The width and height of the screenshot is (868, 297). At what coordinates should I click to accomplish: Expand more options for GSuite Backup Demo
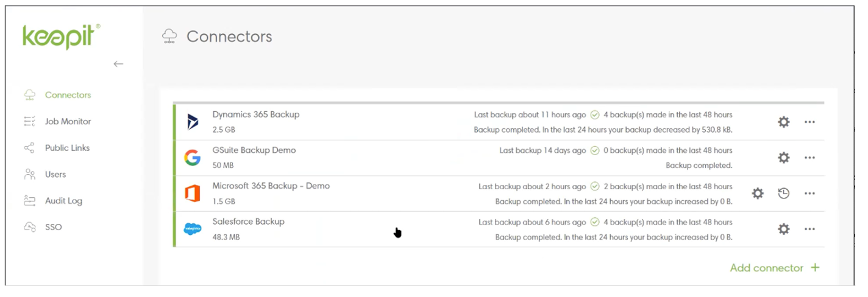[809, 158]
